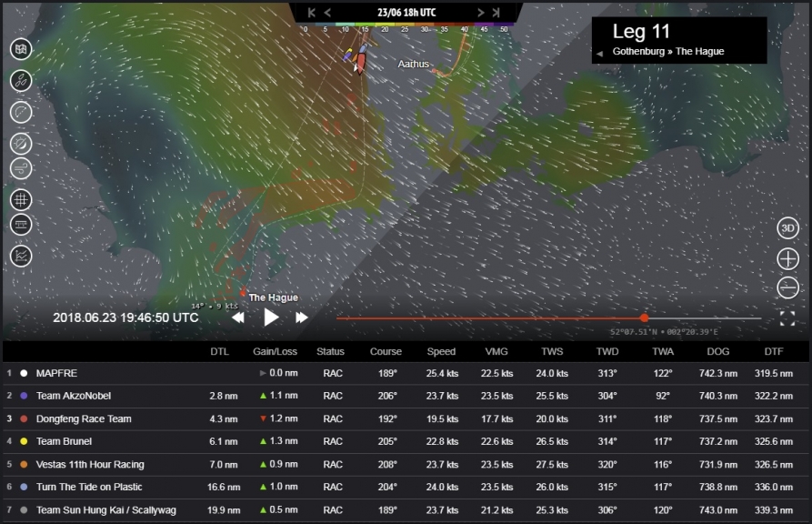
Task: Click the Gothenburg » The Hague route label
Action: coord(668,51)
